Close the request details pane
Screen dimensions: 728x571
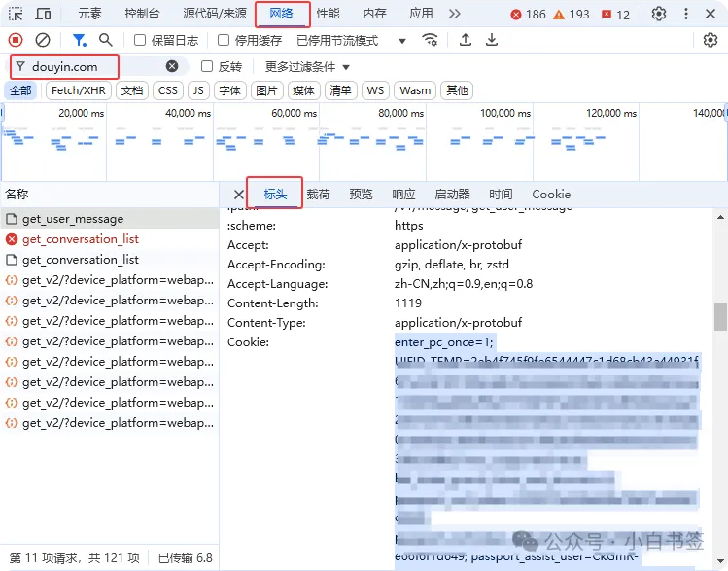[239, 195]
